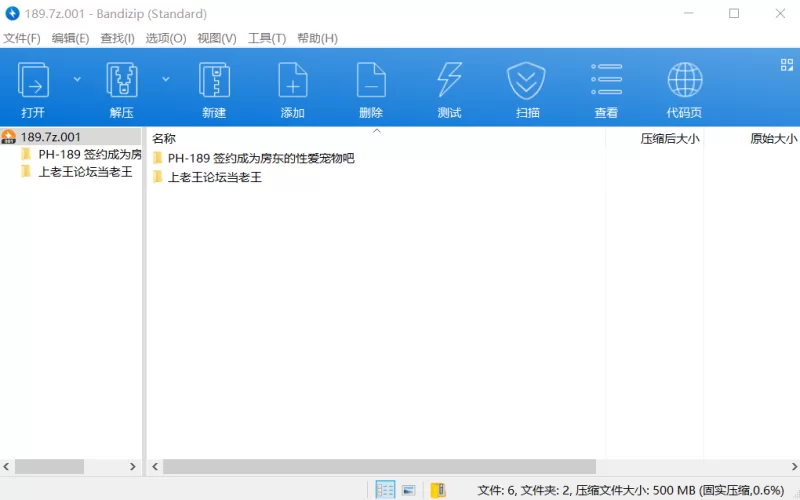Click the Extract (解压) toolbar icon
The width and height of the screenshot is (800, 500).
point(121,80)
